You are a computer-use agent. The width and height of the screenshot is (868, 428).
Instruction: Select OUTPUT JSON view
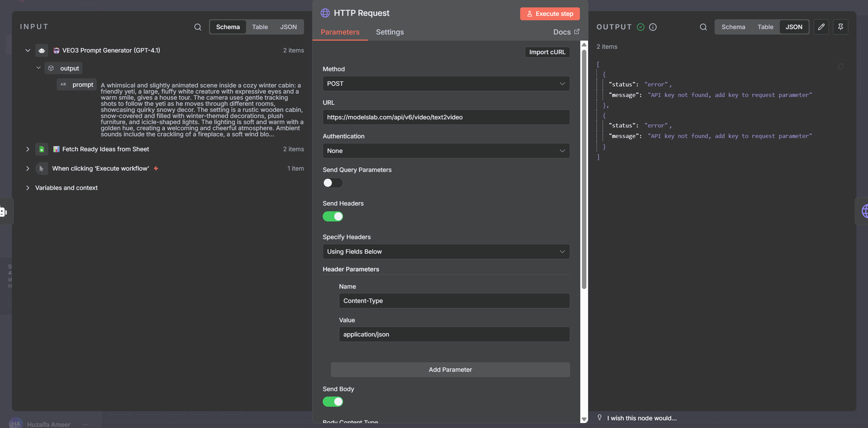click(794, 27)
